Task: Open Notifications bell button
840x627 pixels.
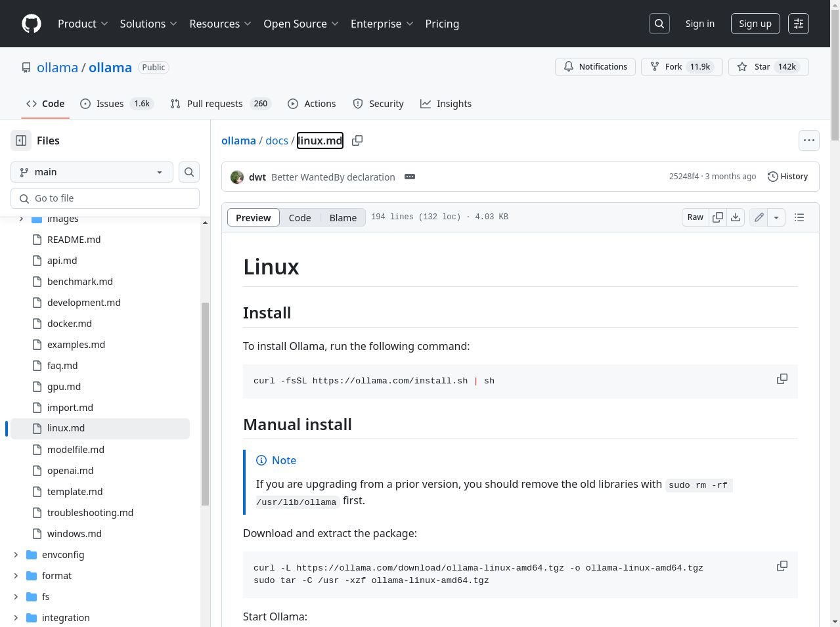Action: pos(595,67)
